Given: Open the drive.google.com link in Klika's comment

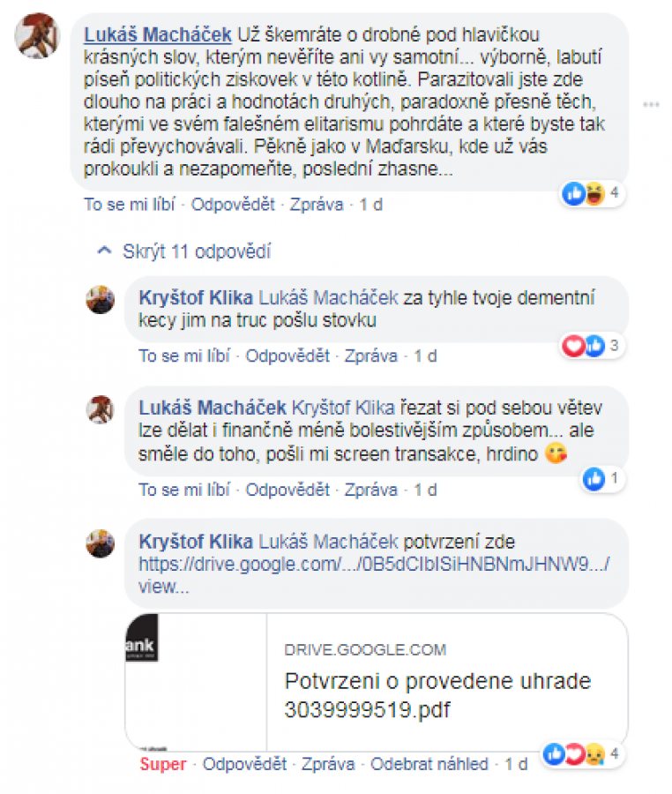Looking at the screenshot, I should point(374,574).
